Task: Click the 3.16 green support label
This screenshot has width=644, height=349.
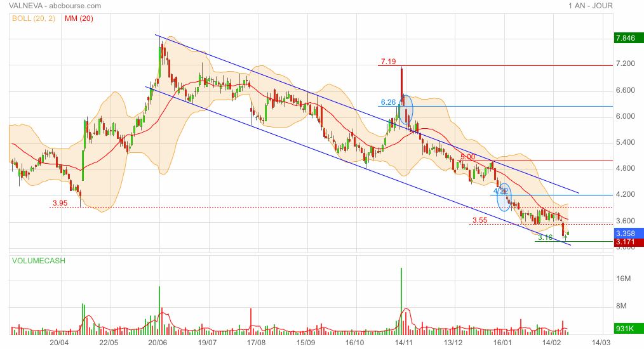Action: pyautogui.click(x=545, y=237)
